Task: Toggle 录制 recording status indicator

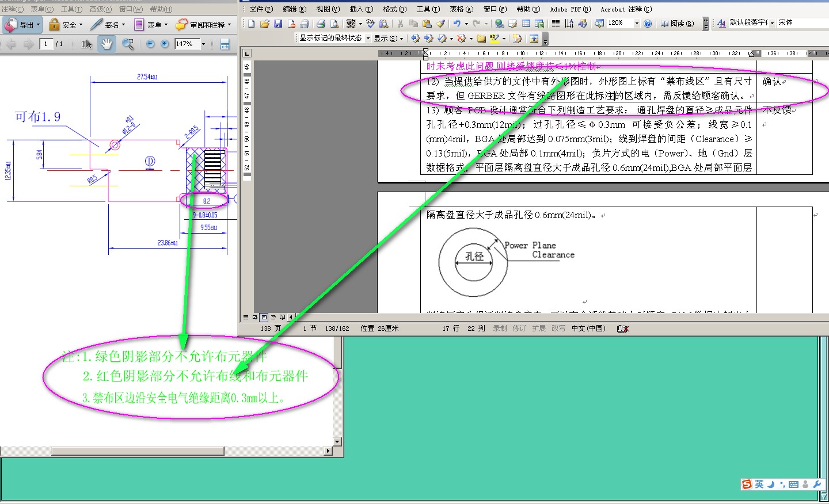Action: pos(500,329)
